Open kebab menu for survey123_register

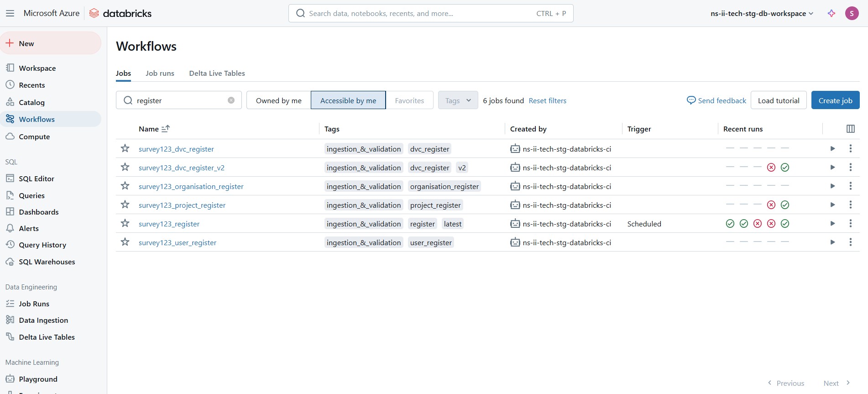[850, 223]
